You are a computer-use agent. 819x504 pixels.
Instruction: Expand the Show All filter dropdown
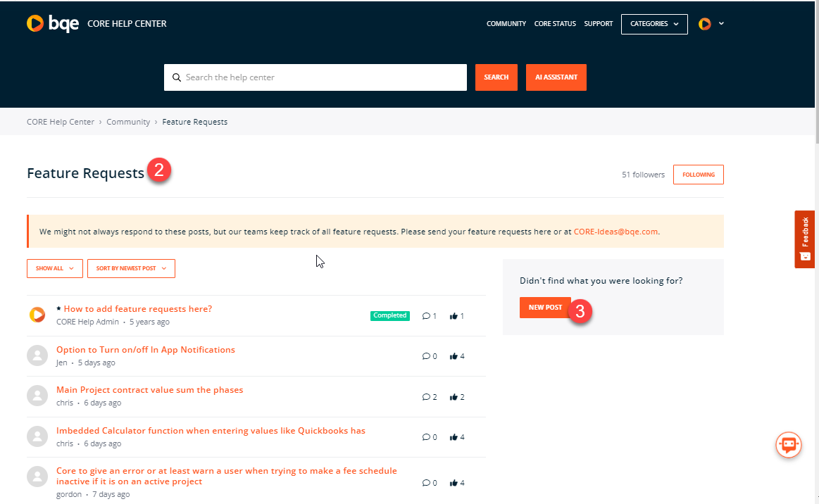[x=55, y=268]
